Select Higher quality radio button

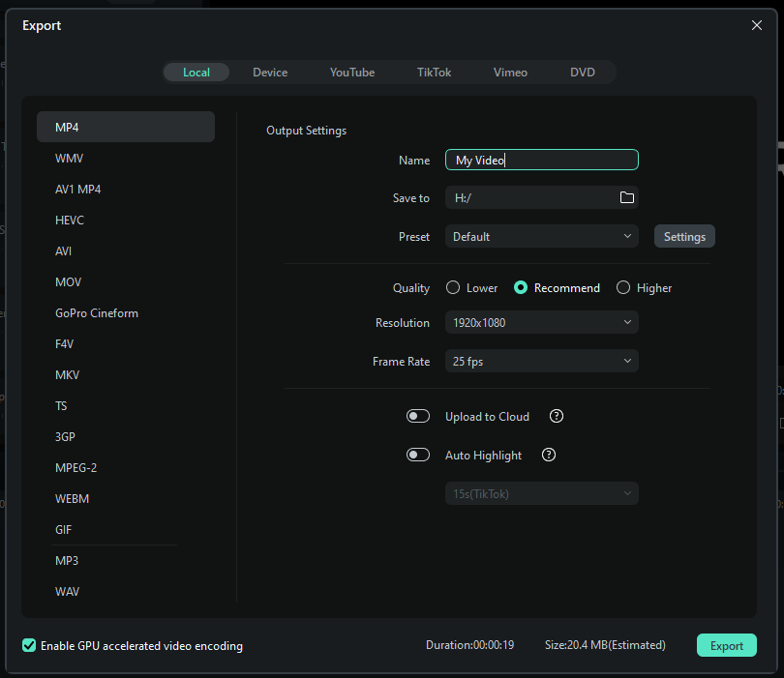[623, 288]
